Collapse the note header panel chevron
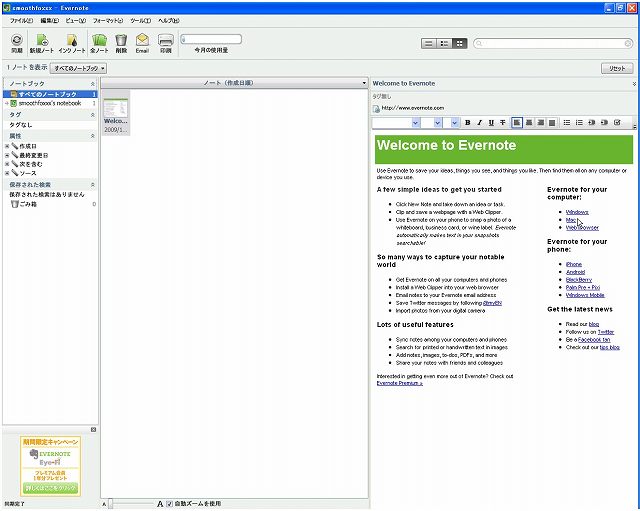 point(634,84)
